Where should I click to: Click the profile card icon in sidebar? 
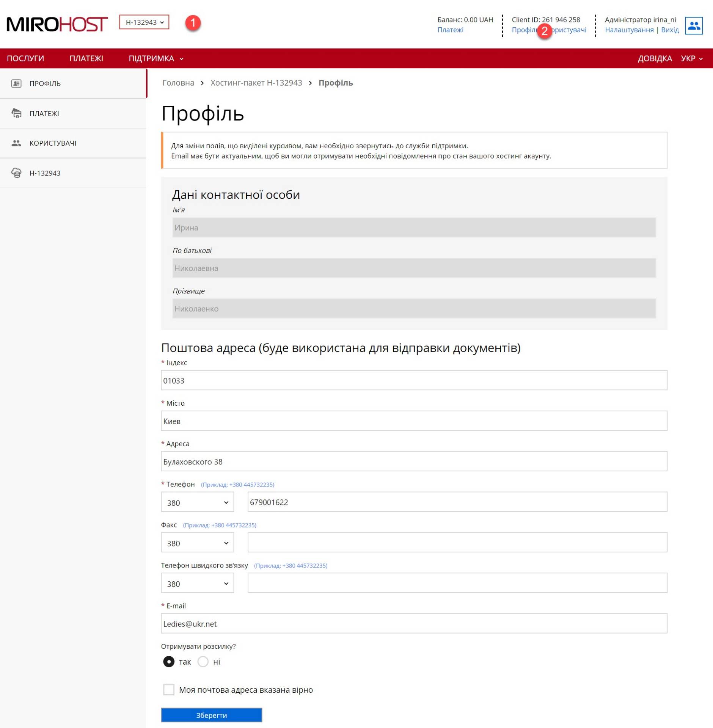coord(16,83)
